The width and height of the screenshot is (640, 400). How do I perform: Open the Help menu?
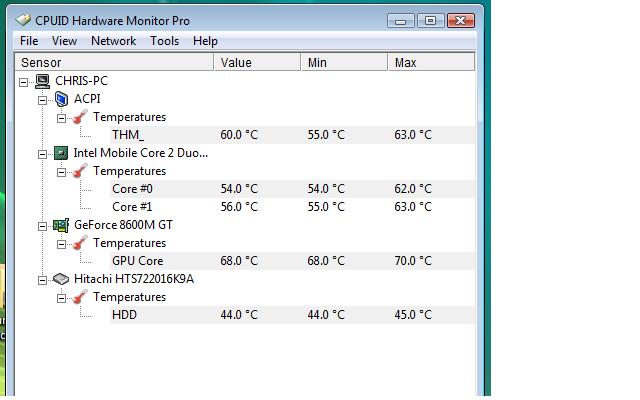[205, 41]
